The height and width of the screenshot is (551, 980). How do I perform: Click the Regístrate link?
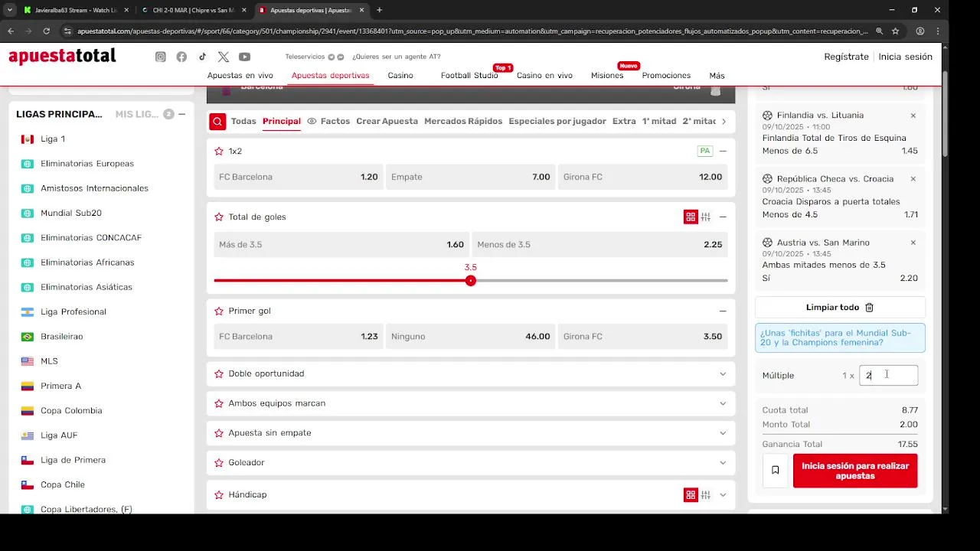tap(846, 57)
